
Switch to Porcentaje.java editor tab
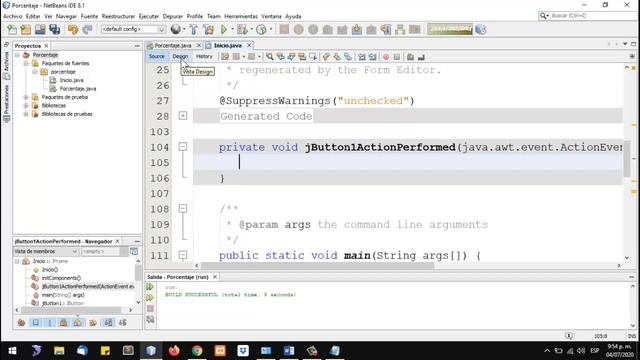pyautogui.click(x=173, y=45)
